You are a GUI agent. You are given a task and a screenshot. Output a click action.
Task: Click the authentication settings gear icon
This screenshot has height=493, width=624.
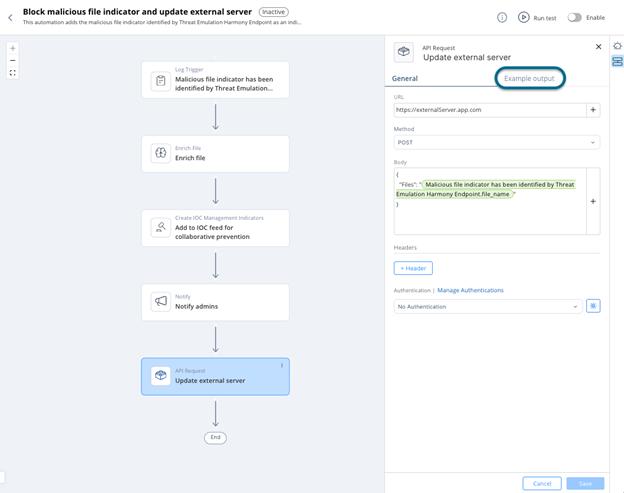point(593,306)
